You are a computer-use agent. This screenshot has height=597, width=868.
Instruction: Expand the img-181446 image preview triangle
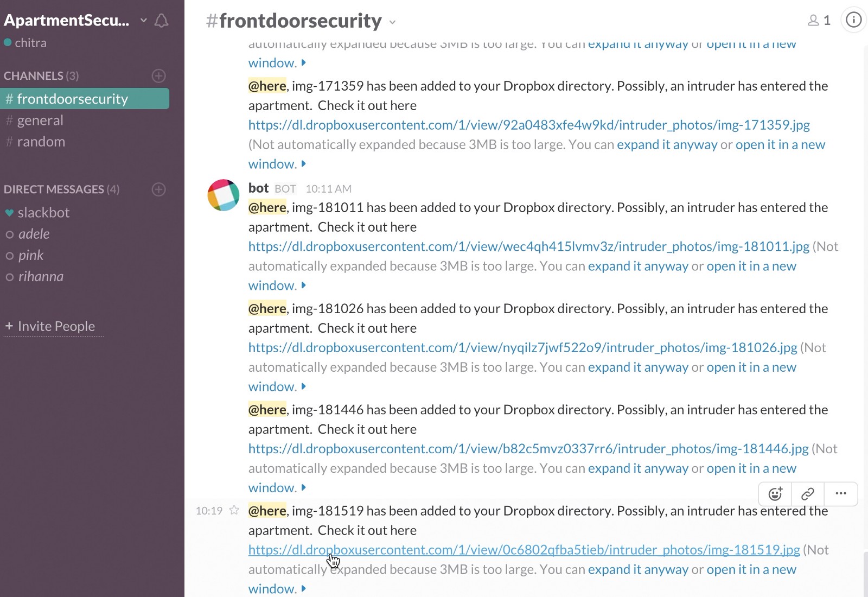[x=304, y=488]
